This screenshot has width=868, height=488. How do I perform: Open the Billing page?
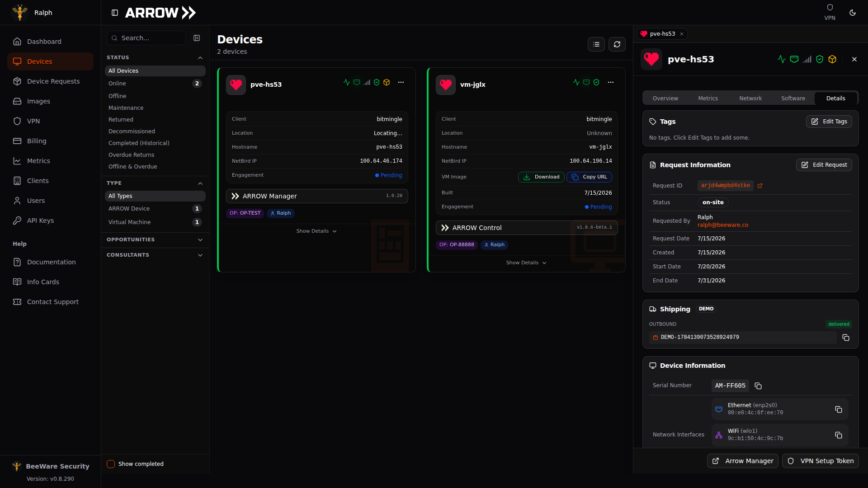coord(50,141)
